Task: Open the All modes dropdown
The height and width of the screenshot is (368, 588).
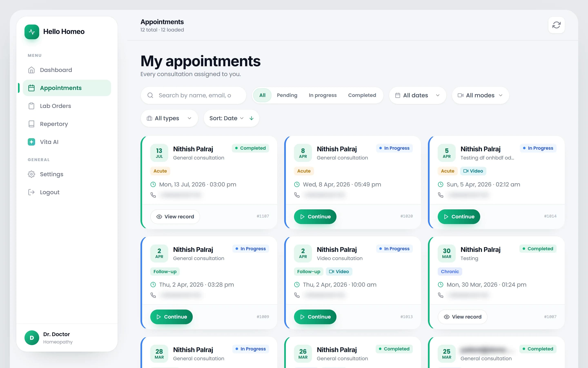Action: [x=480, y=95]
